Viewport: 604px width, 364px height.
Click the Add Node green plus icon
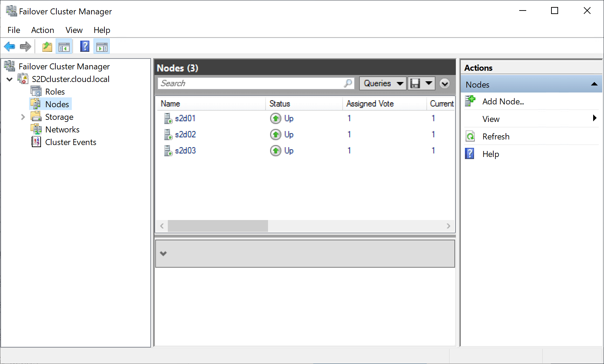click(x=470, y=101)
